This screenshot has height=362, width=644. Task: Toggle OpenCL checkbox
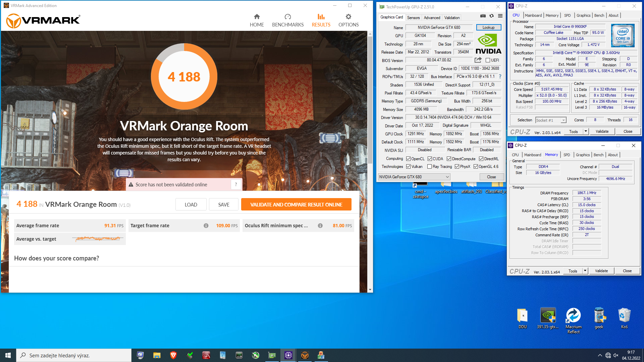pos(408,159)
